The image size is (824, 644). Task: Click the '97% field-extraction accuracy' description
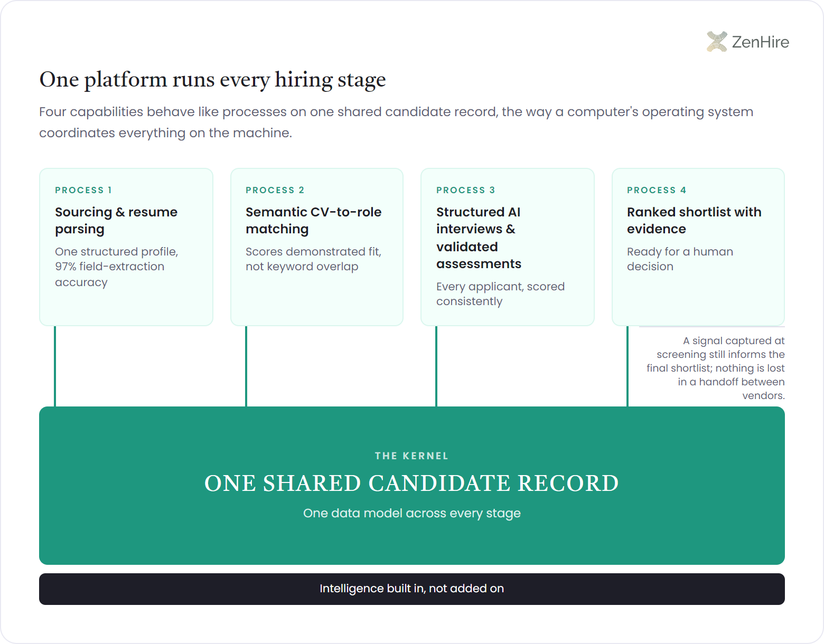point(117,267)
